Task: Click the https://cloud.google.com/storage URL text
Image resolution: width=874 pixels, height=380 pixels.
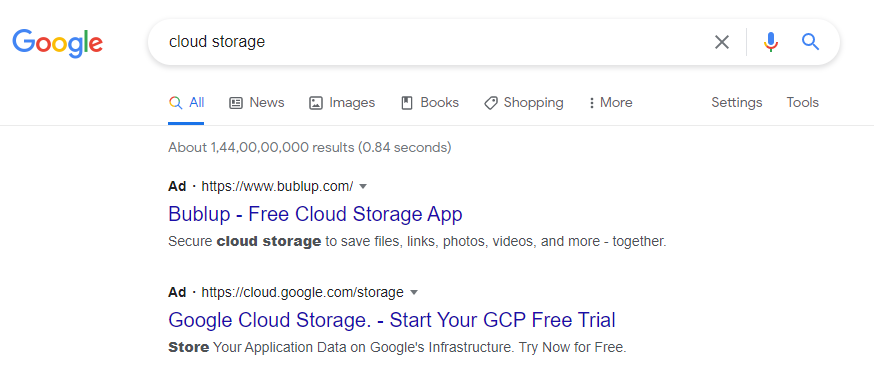Action: pos(302,293)
